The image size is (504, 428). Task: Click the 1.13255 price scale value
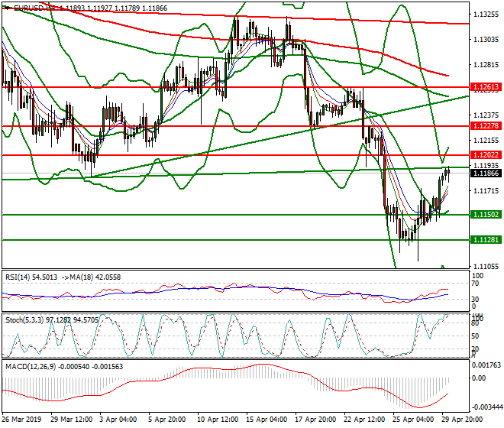click(x=486, y=15)
